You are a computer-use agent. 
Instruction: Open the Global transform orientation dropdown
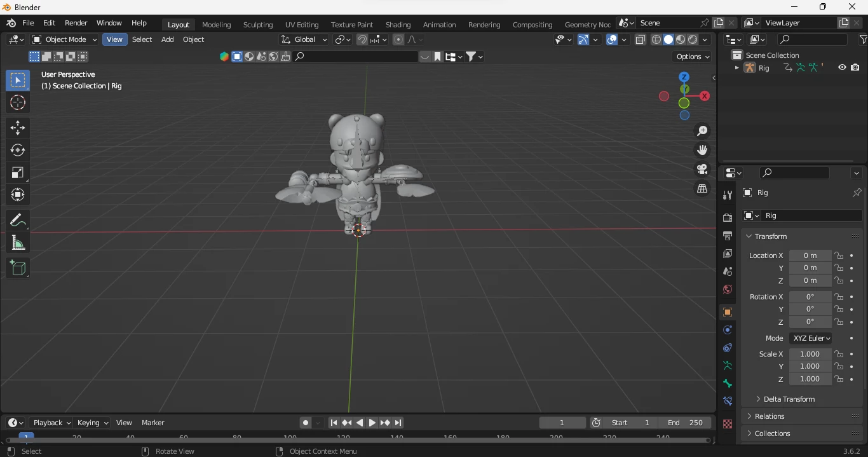pos(304,39)
